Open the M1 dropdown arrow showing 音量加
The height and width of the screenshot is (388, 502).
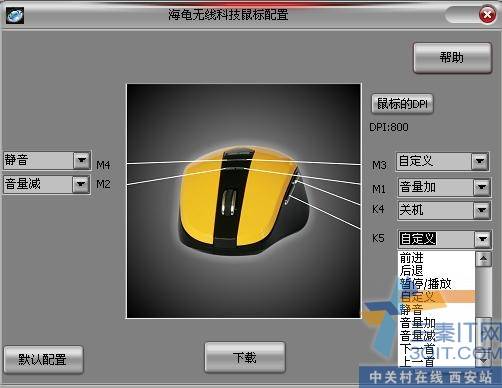point(481,188)
